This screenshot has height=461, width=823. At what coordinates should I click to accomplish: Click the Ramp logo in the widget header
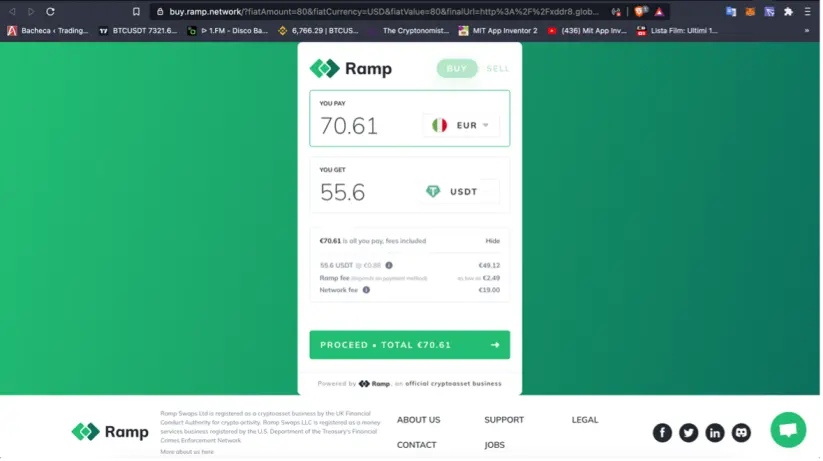click(x=351, y=69)
